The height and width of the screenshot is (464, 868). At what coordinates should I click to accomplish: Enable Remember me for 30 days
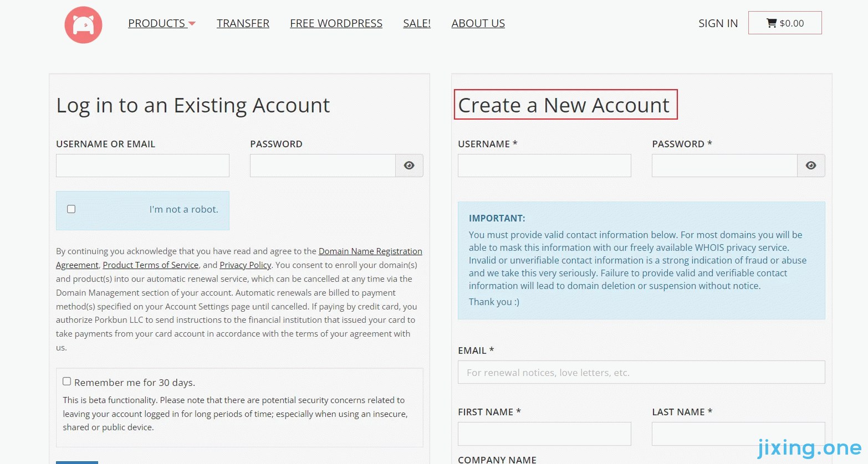[67, 381]
